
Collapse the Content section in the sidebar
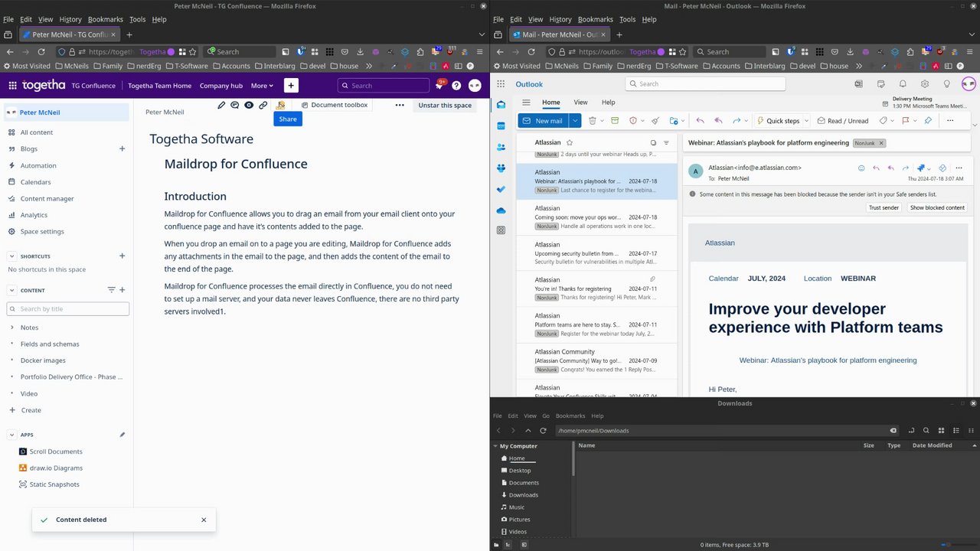pos(12,290)
